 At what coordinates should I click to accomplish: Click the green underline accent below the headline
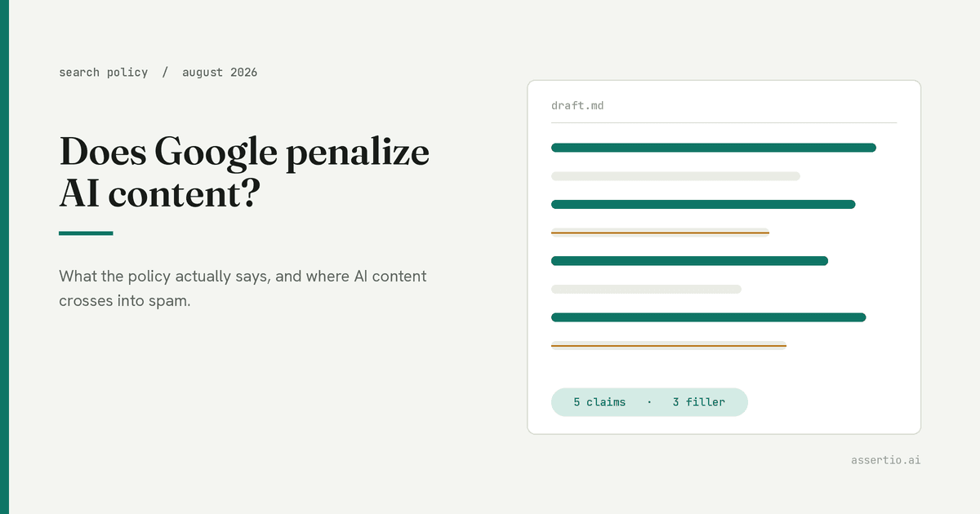pyautogui.click(x=86, y=233)
